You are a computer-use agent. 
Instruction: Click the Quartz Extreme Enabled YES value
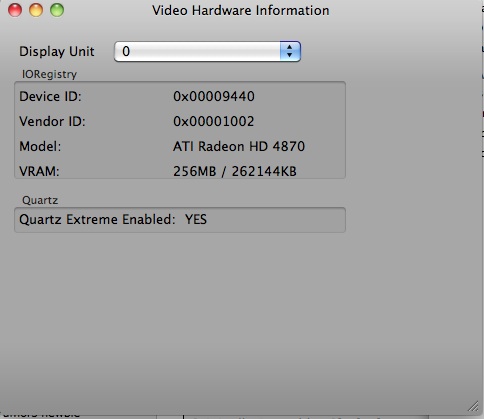[x=196, y=219]
